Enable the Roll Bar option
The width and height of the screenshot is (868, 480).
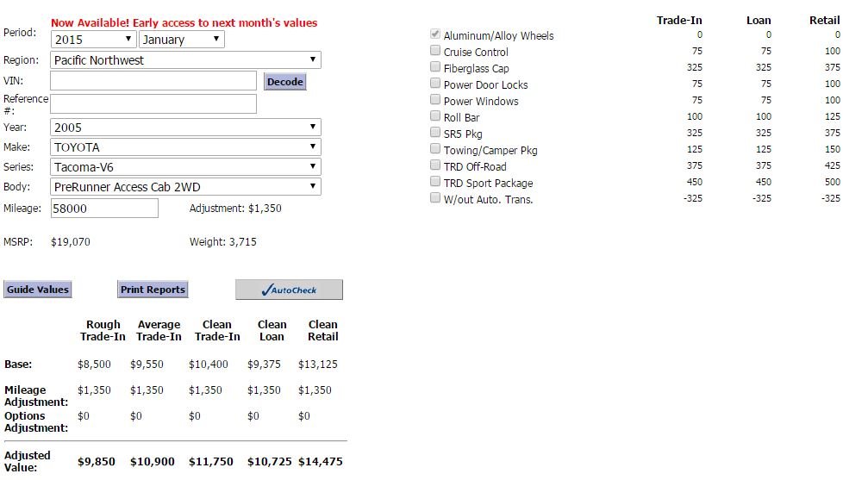pyautogui.click(x=435, y=116)
